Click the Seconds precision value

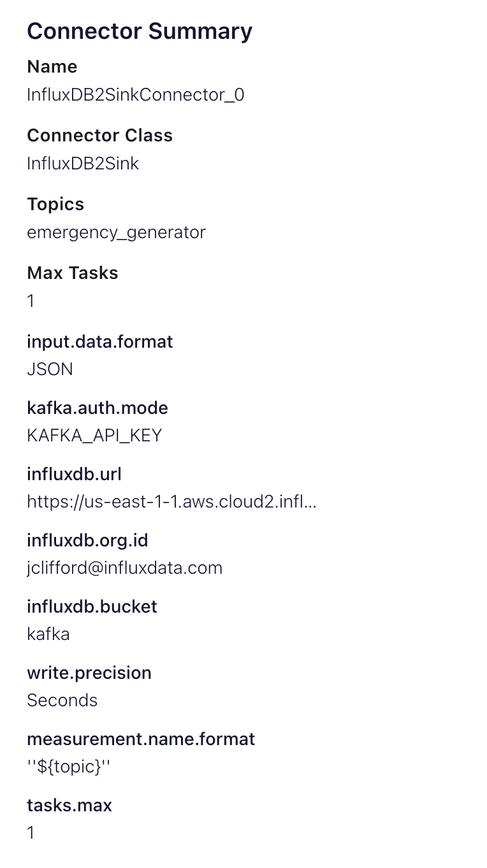coord(62,701)
